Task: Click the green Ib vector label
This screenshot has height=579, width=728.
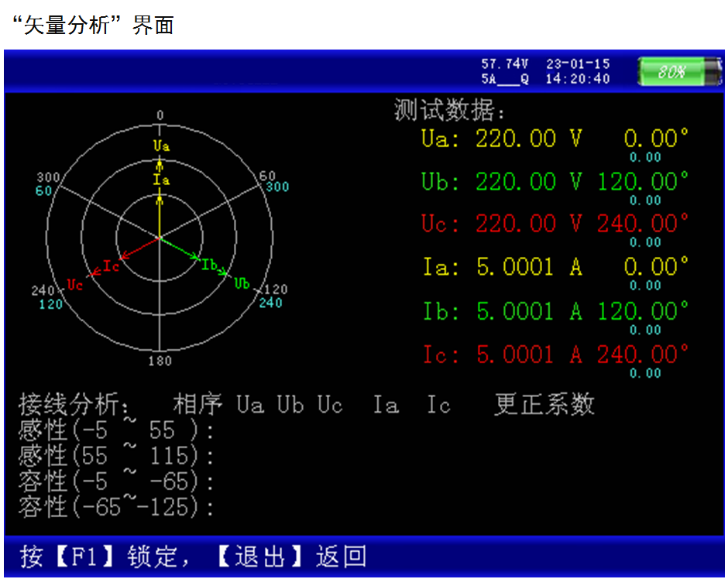Action: (x=209, y=265)
